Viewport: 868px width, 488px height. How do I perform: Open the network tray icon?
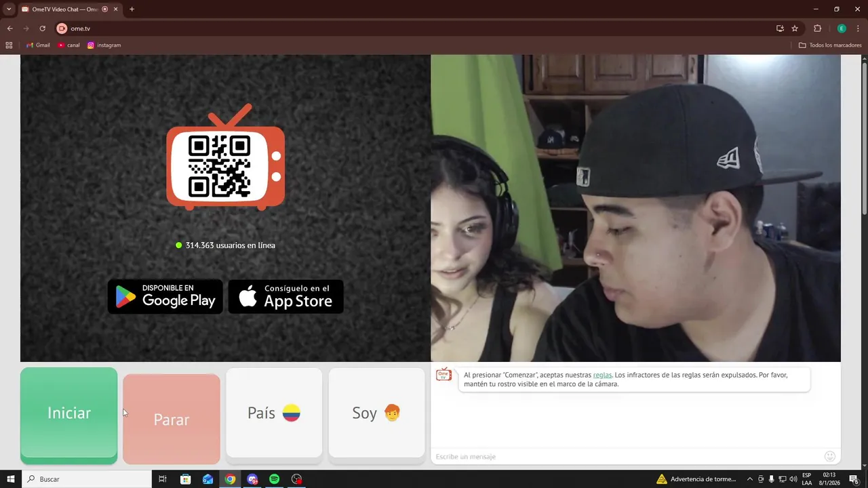click(783, 479)
